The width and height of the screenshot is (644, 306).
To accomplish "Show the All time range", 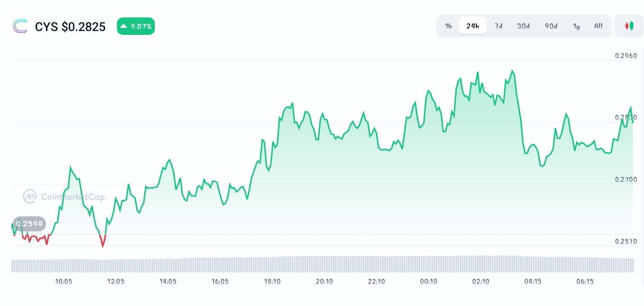I will click(x=598, y=26).
